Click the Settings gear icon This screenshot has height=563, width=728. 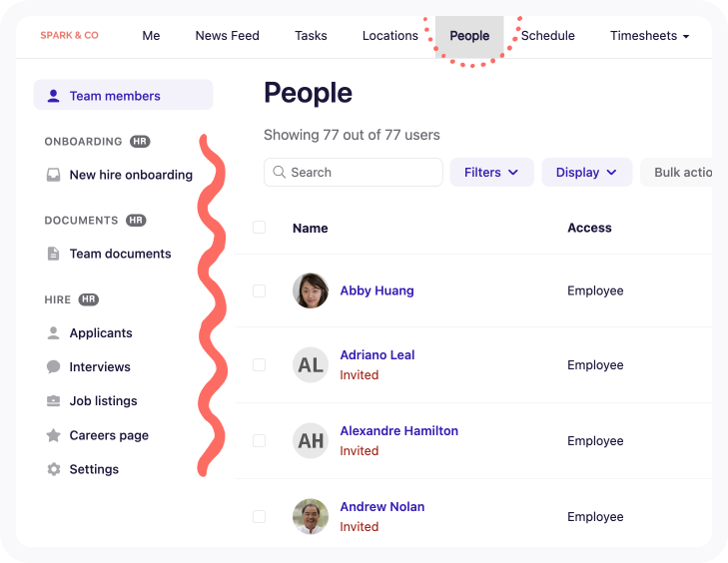[x=54, y=469]
